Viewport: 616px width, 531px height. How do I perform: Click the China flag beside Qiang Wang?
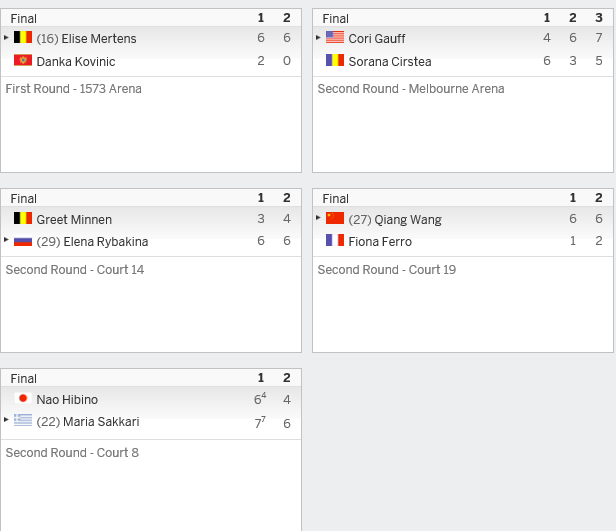[335, 218]
